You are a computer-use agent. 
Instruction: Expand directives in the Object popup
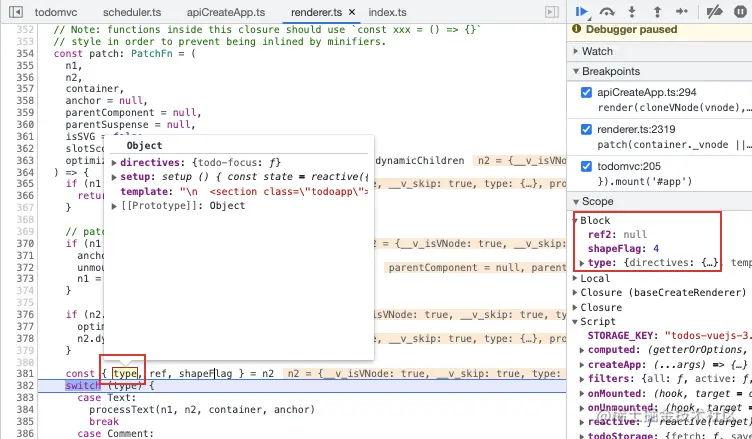click(x=114, y=163)
